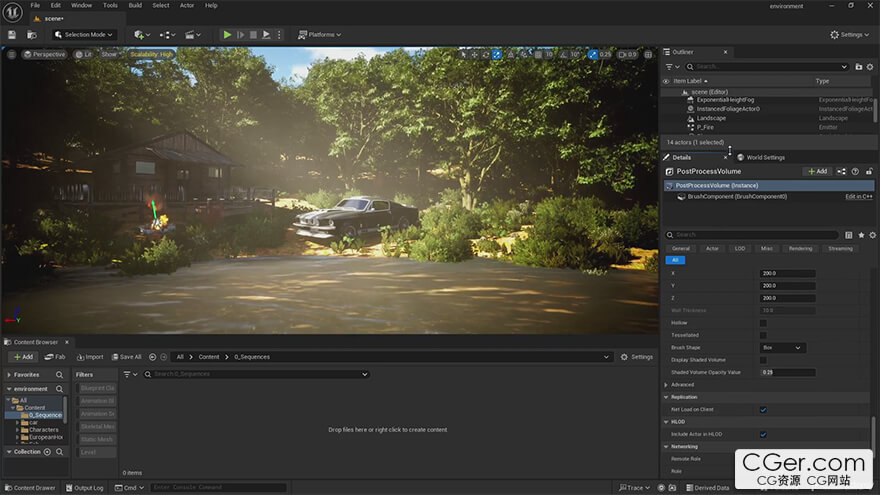The image size is (880, 495).
Task: Open the quick add actor icon menu
Action: point(141,34)
